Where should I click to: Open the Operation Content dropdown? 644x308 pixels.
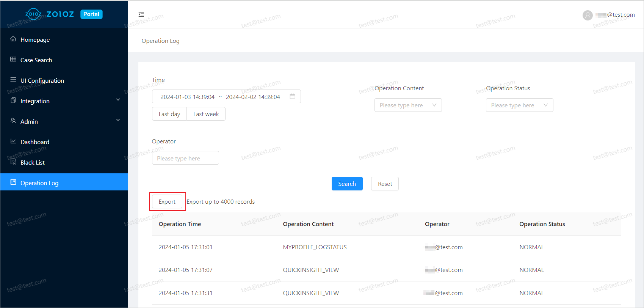pyautogui.click(x=408, y=105)
